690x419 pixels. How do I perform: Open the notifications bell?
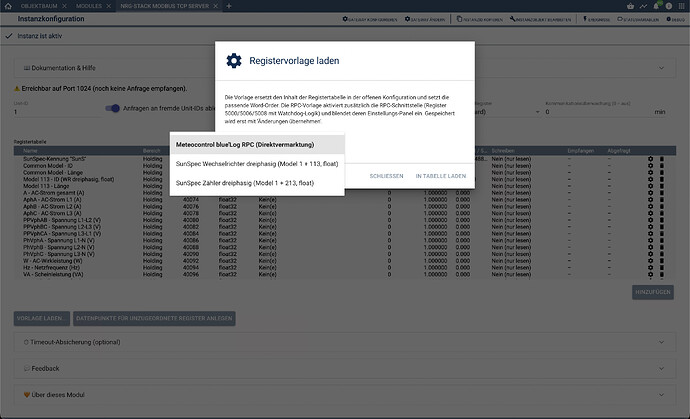pos(656,6)
